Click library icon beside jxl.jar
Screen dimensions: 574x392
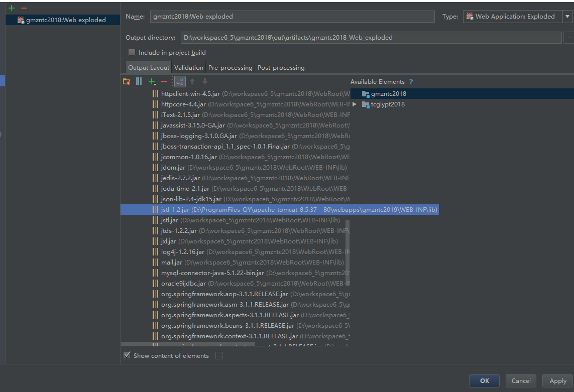point(156,241)
